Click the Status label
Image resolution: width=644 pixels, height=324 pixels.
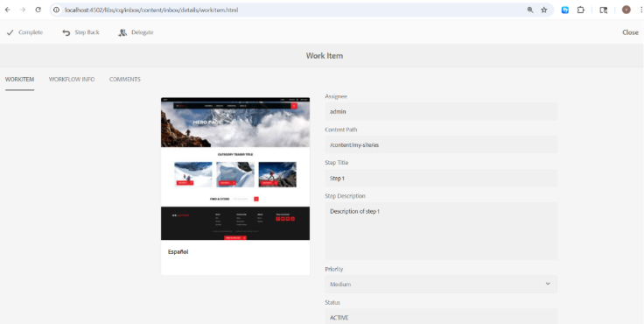332,303
